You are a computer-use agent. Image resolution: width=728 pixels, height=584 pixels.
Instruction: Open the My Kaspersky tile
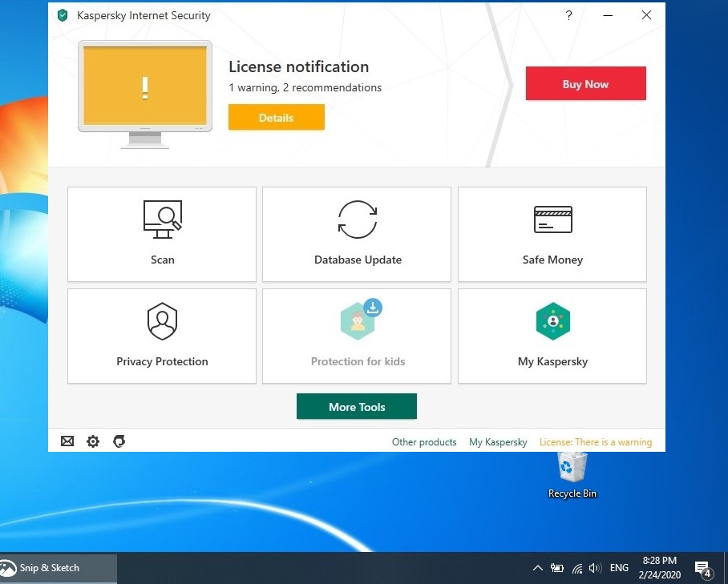[x=552, y=336]
